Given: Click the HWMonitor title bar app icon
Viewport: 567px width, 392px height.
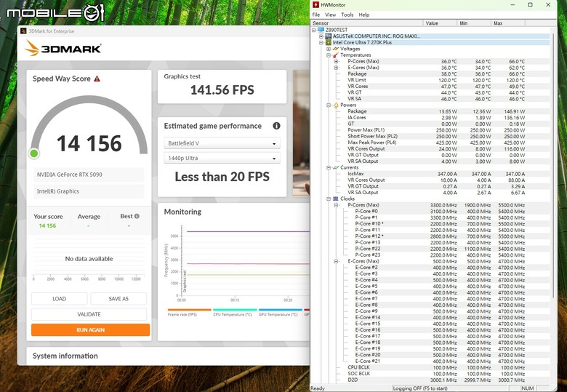Looking at the screenshot, I should 315,4.
